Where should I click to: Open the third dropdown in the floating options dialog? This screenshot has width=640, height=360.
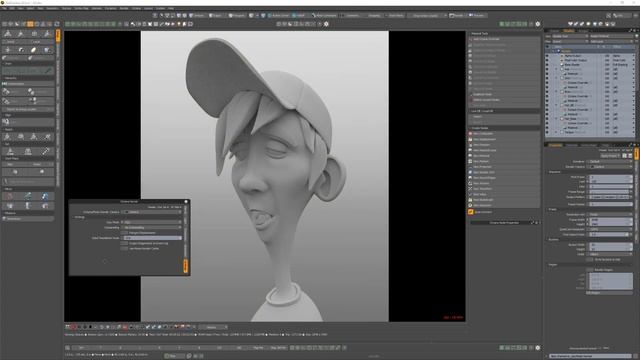click(151, 227)
